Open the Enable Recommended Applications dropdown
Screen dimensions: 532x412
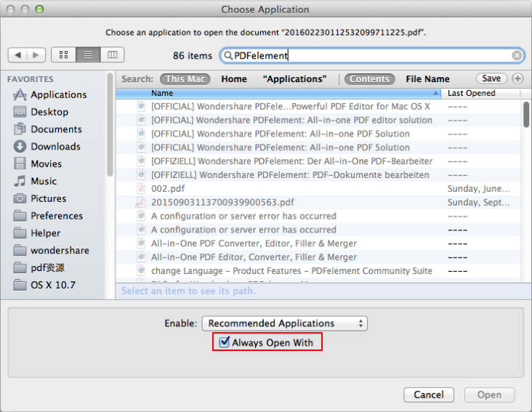(284, 323)
